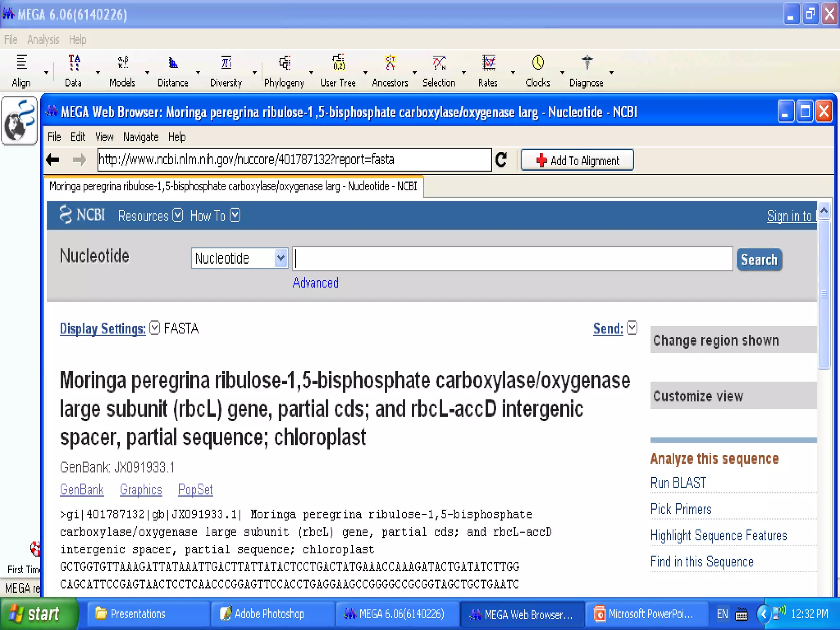This screenshot has width=840, height=630.
Task: Expand the Change region shown panel
Action: 733,340
